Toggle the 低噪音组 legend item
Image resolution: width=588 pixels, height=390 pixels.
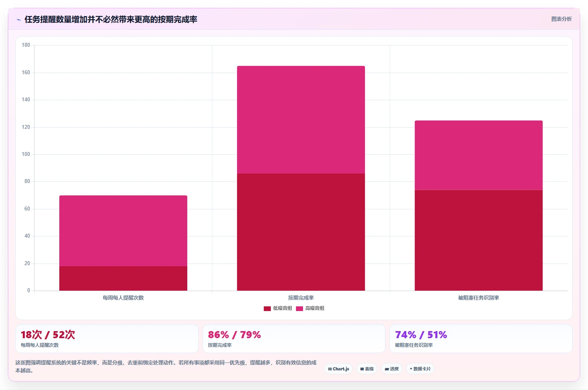(x=278, y=308)
